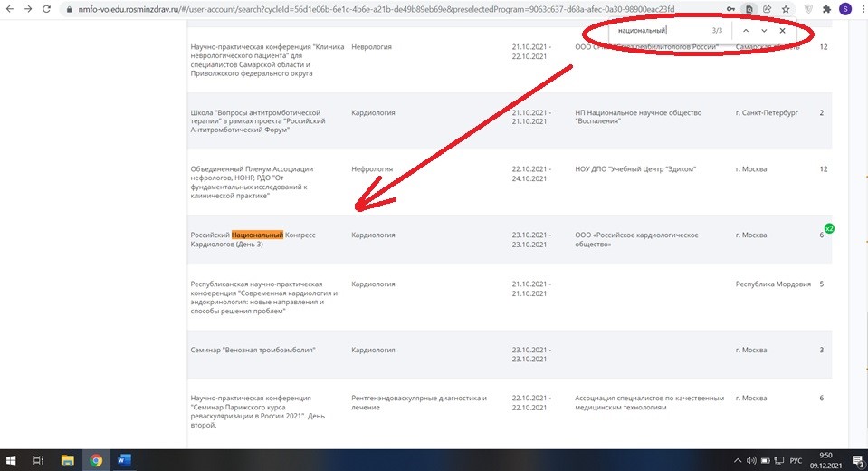Open the browser extensions puzzle icon
This screenshot has height=471, width=868.
click(x=825, y=8)
